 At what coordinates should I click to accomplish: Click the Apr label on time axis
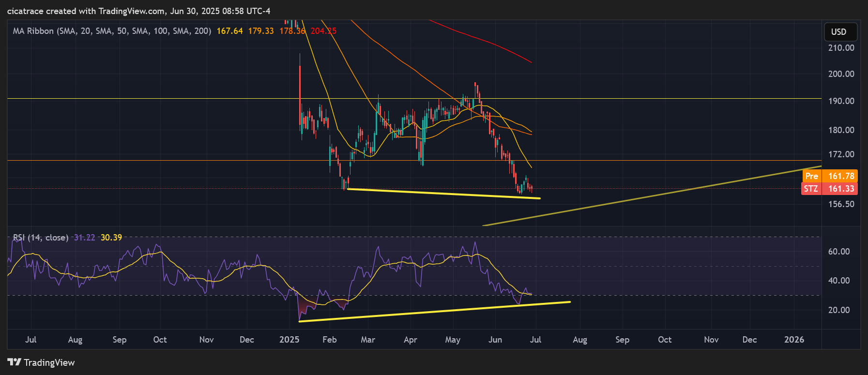411,340
